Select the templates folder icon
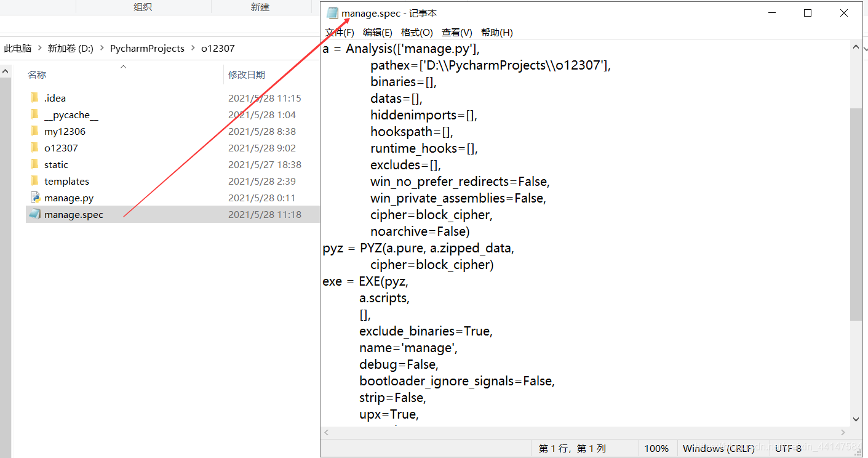This screenshot has height=458, width=868. click(x=35, y=181)
